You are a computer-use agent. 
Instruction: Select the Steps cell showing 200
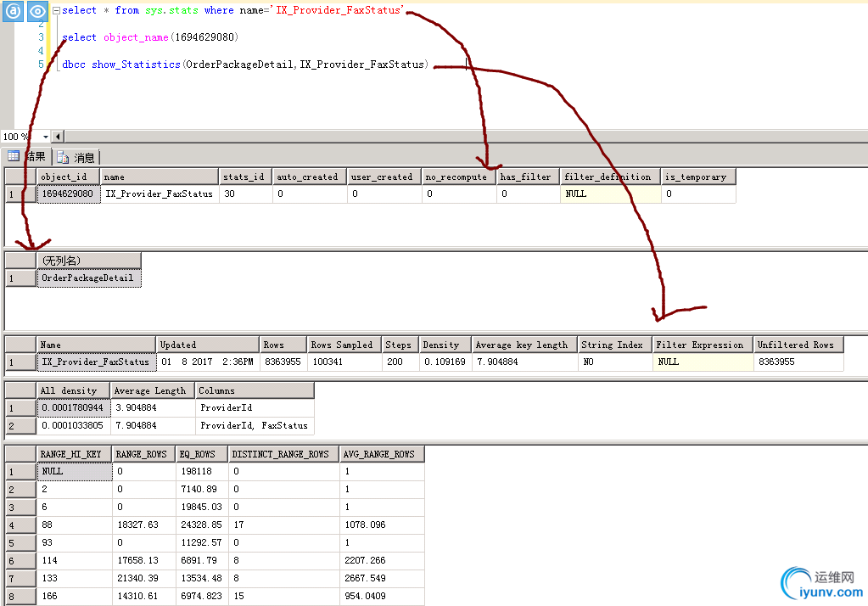click(399, 362)
